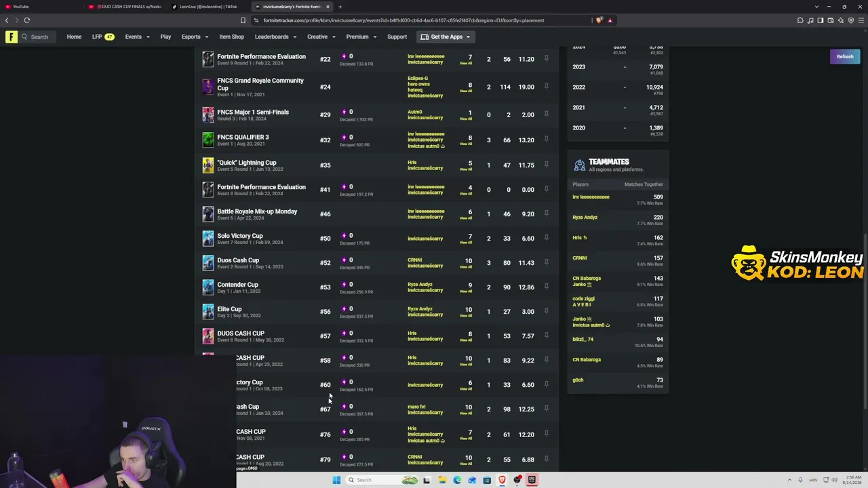Go to the Home nav item
Image resolution: width=868 pixels, height=488 pixels.
74,37
